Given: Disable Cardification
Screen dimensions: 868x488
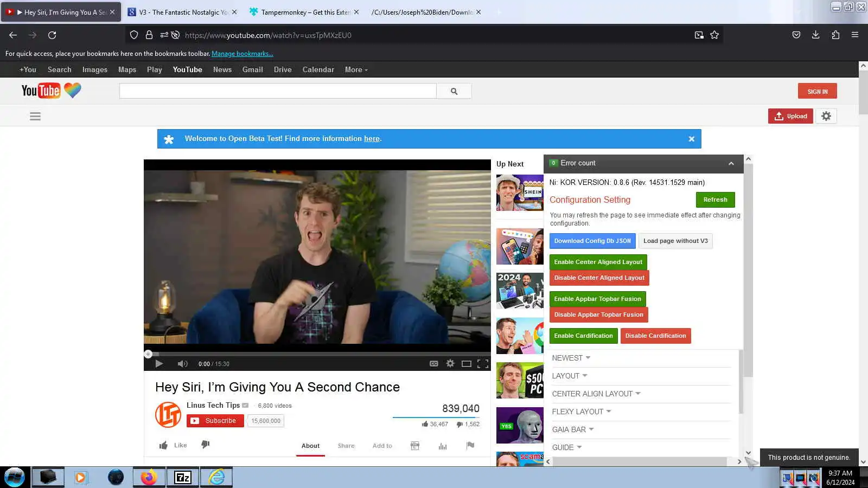Looking at the screenshot, I should tap(655, 336).
